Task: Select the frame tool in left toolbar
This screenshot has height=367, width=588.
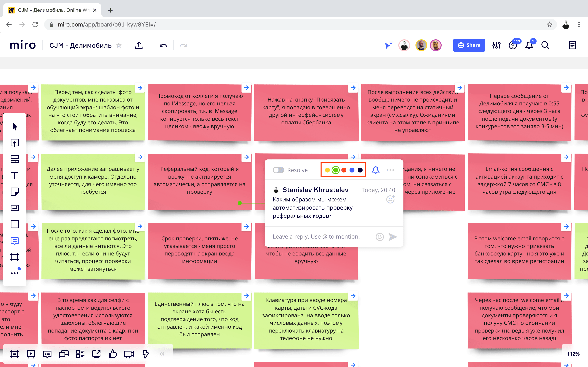Action: pyautogui.click(x=14, y=257)
